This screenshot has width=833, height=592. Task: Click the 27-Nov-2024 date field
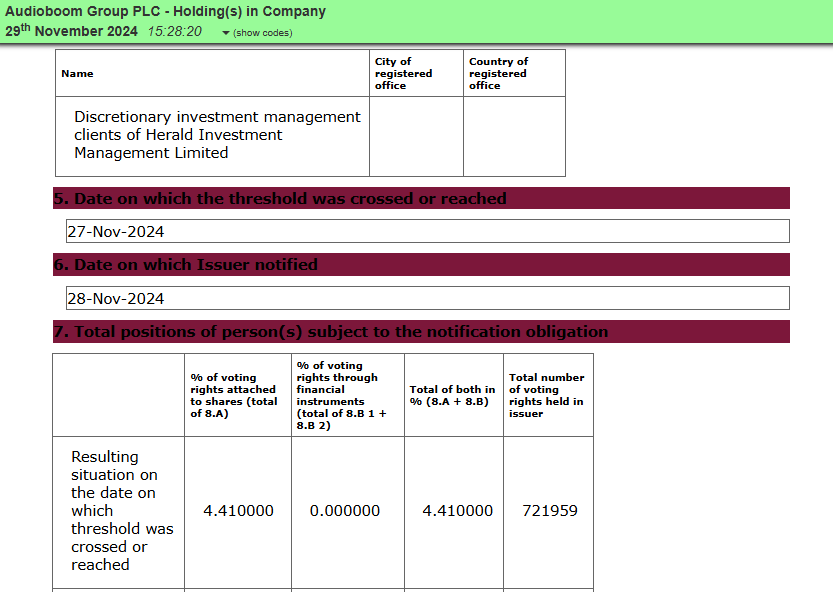tap(428, 231)
